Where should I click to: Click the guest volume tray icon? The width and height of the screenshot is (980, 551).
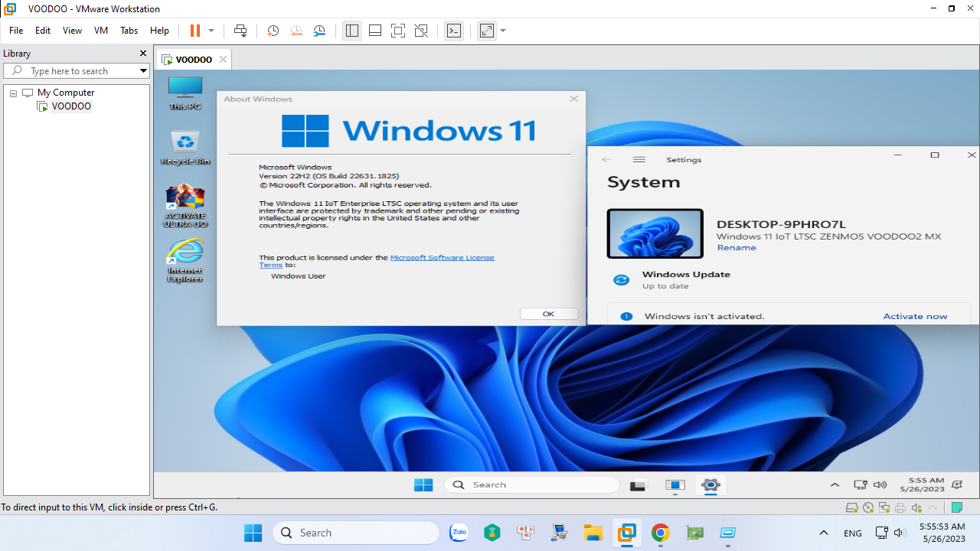[x=880, y=485]
